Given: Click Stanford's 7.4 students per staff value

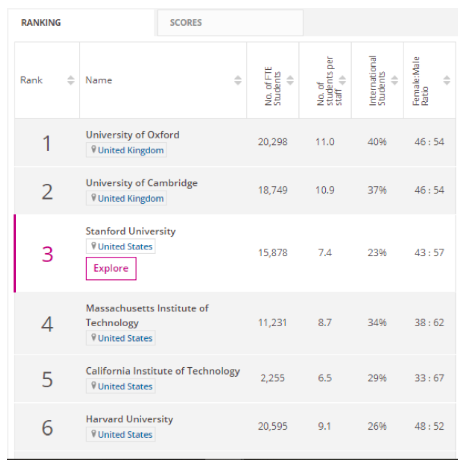Looking at the screenshot, I should 325,253.
